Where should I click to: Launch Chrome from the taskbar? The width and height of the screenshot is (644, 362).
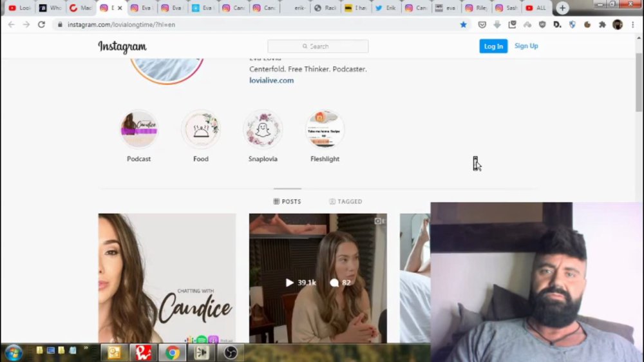point(173,352)
